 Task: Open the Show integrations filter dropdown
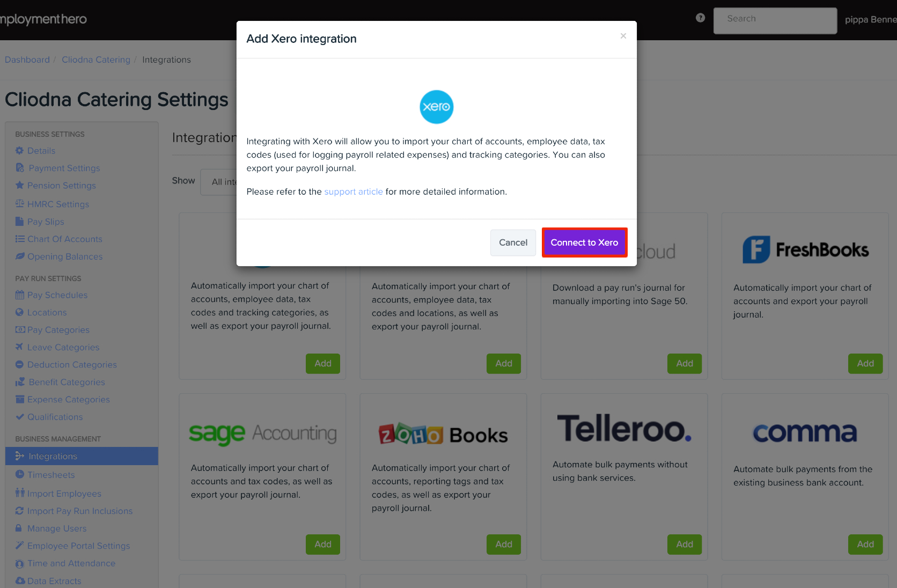pyautogui.click(x=219, y=182)
